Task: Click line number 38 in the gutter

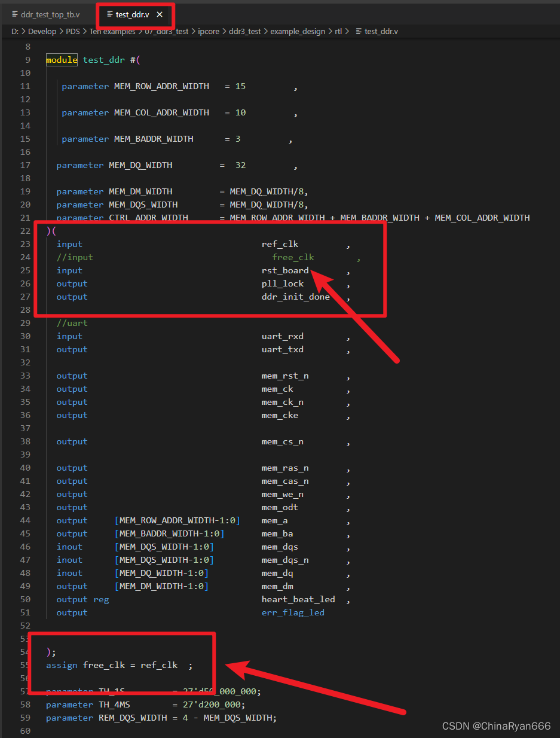Action: tap(25, 441)
